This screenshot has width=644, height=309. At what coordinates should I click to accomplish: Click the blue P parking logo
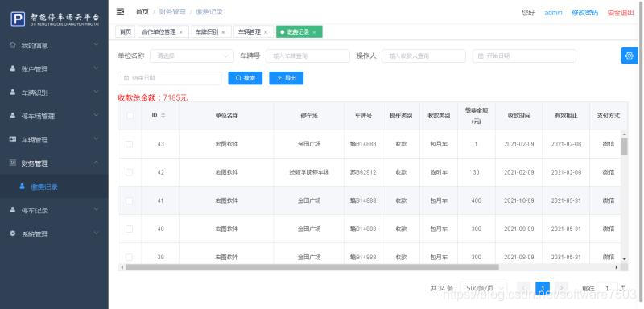click(18, 19)
